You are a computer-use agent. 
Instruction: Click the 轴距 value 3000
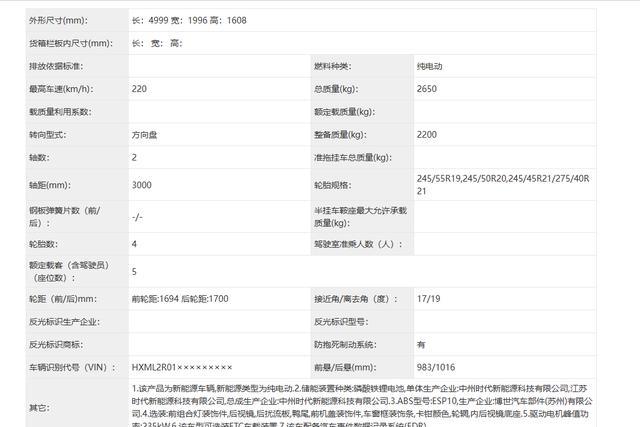point(142,185)
